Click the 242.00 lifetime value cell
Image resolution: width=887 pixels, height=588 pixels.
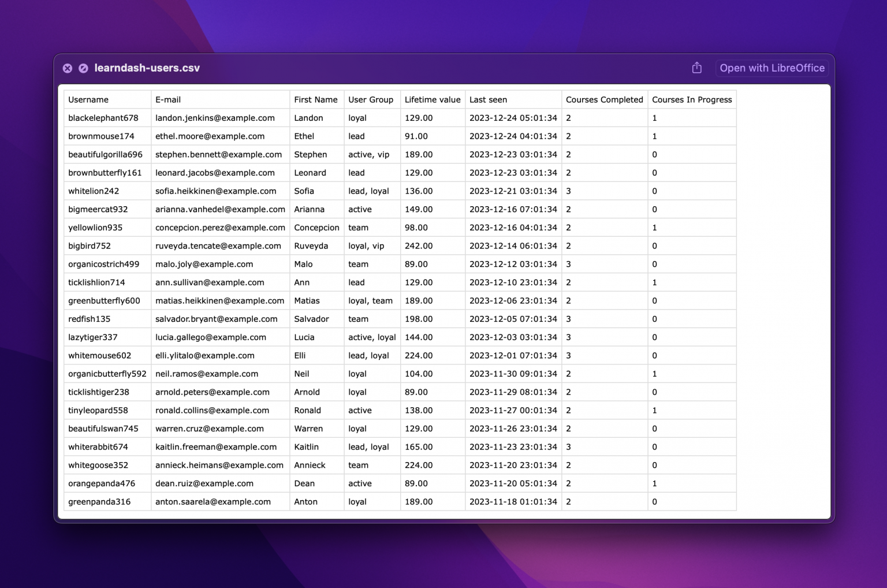pos(419,245)
